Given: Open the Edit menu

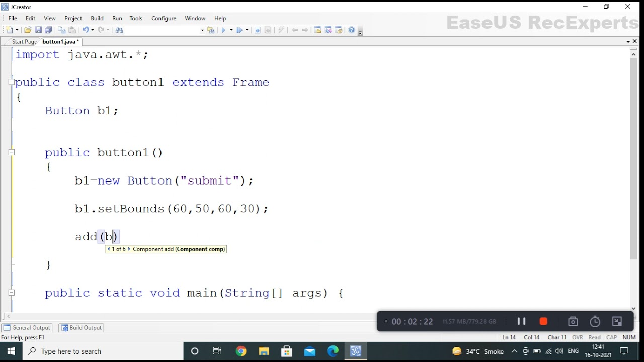Looking at the screenshot, I should tap(31, 18).
